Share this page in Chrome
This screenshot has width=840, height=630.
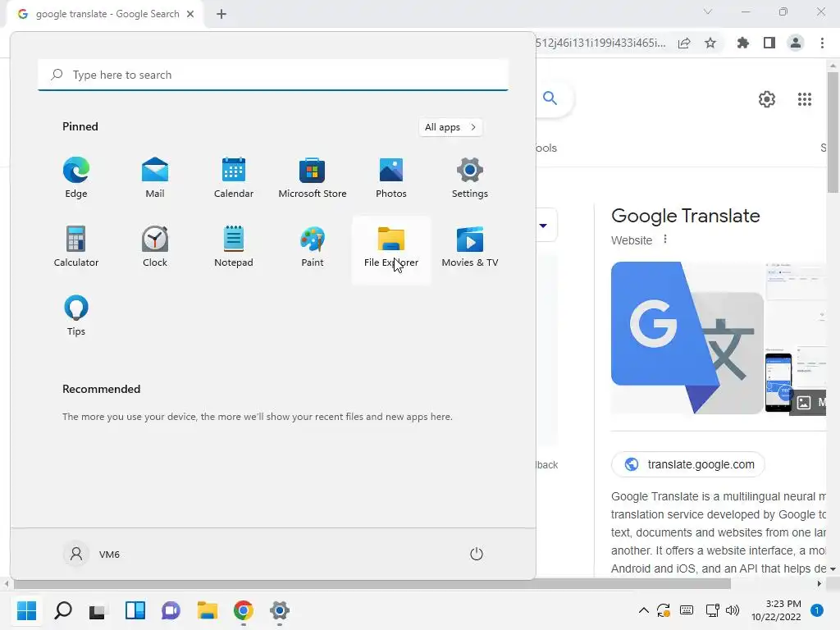point(684,43)
